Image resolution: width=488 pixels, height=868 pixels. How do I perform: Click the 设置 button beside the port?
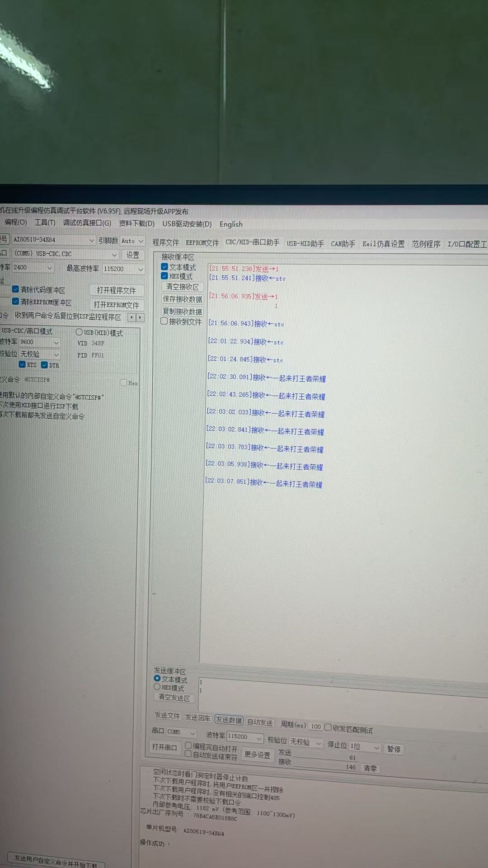133,255
